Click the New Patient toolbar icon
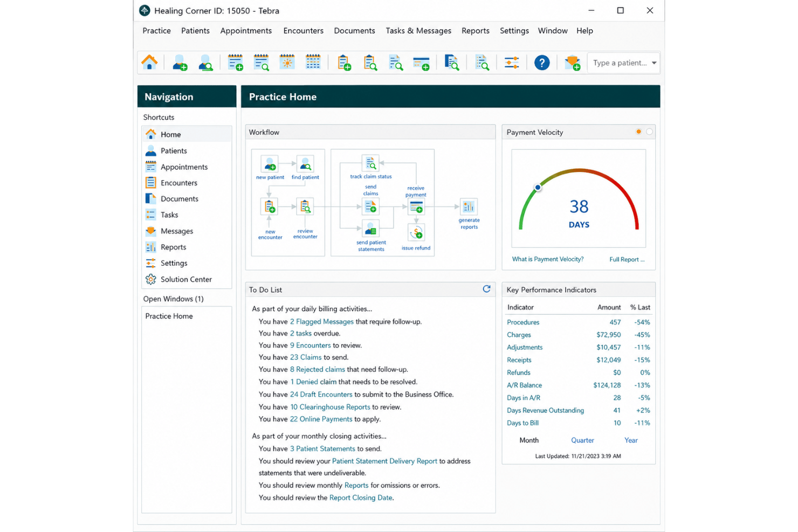Screen dimensions: 798x532 pos(180,63)
